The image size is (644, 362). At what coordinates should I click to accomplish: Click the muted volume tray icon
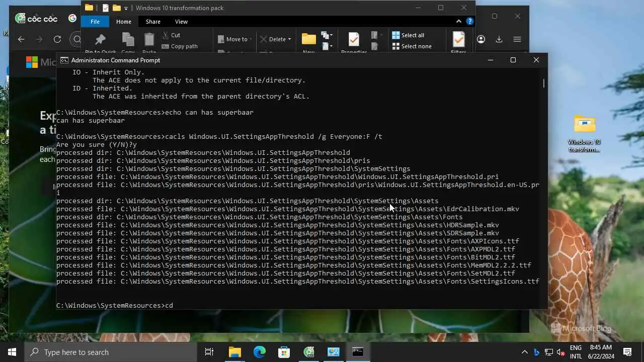click(561, 352)
